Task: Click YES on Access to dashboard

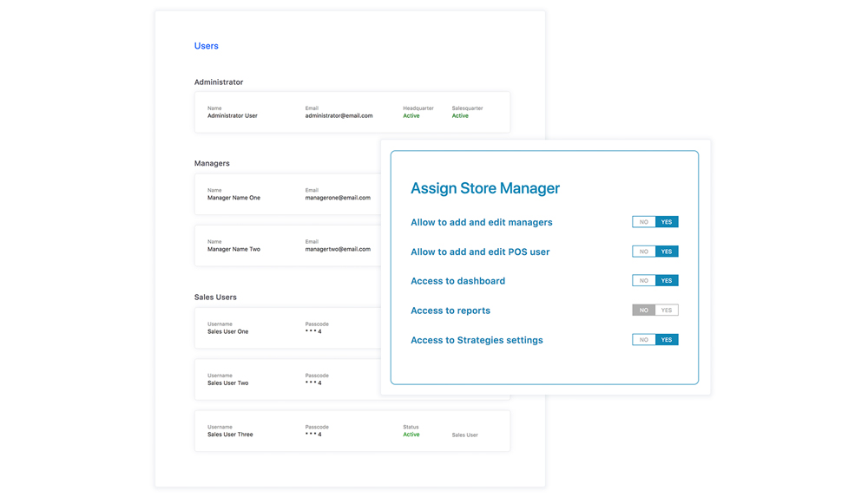Action: pyautogui.click(x=667, y=281)
